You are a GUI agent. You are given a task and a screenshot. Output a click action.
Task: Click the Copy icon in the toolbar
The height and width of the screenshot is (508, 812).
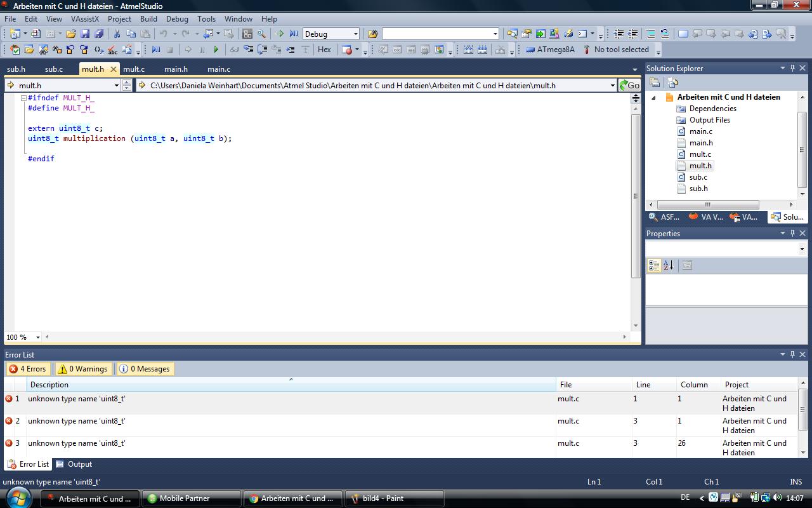[x=131, y=34]
